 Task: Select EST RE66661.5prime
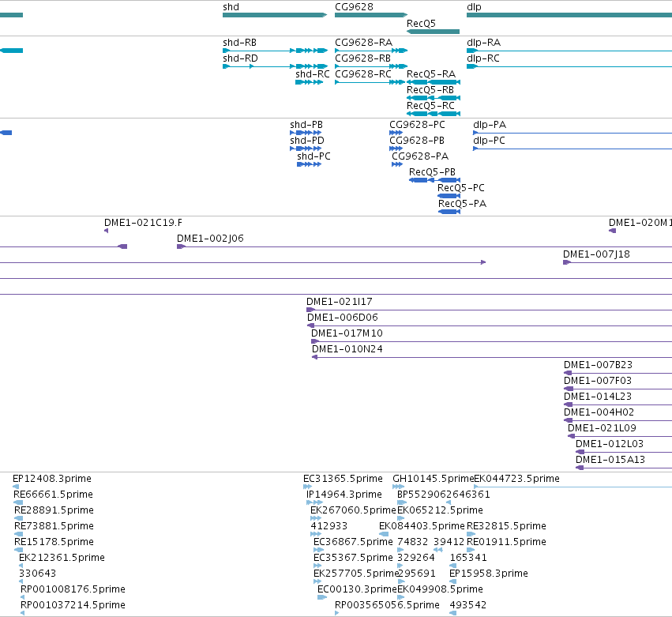tap(18, 502)
